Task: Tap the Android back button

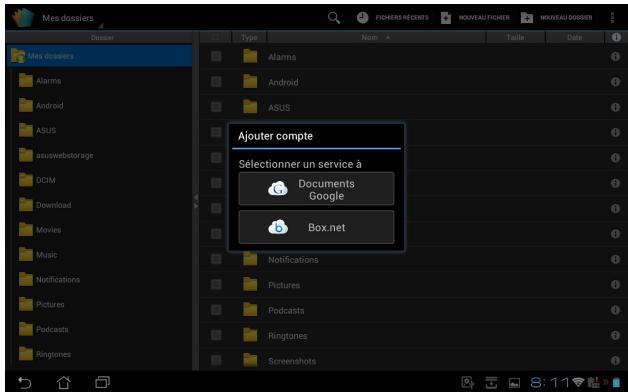Action: 24,382
